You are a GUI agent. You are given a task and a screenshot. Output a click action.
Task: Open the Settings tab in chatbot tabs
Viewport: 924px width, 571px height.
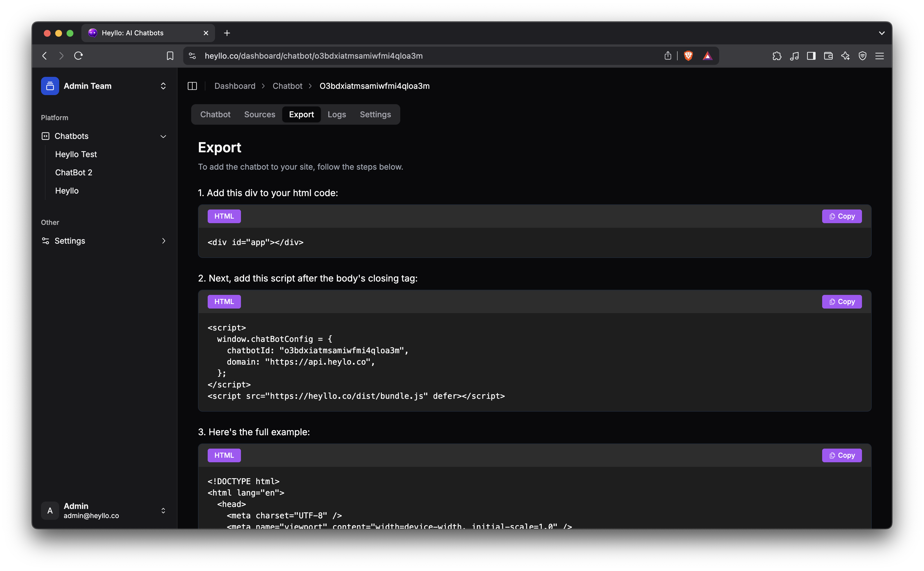coord(375,114)
